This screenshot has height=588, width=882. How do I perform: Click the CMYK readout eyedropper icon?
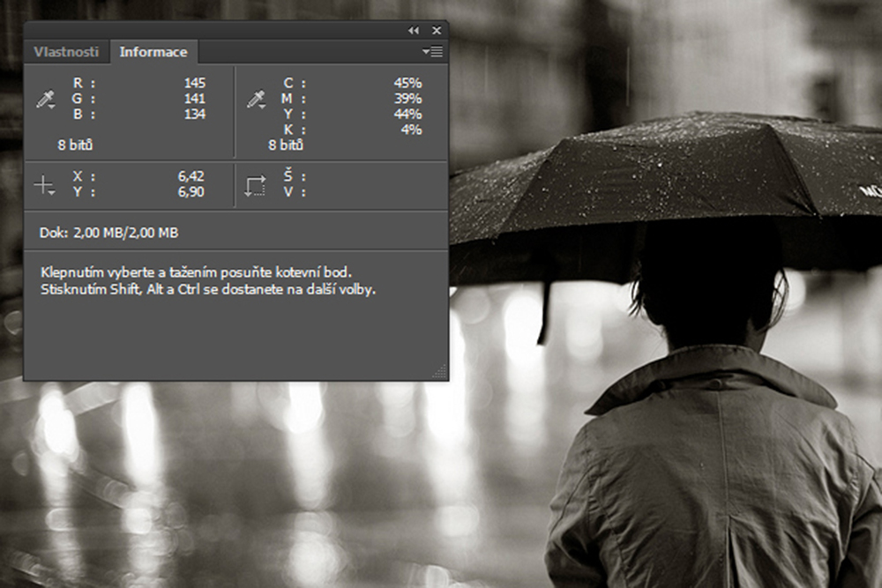256,99
